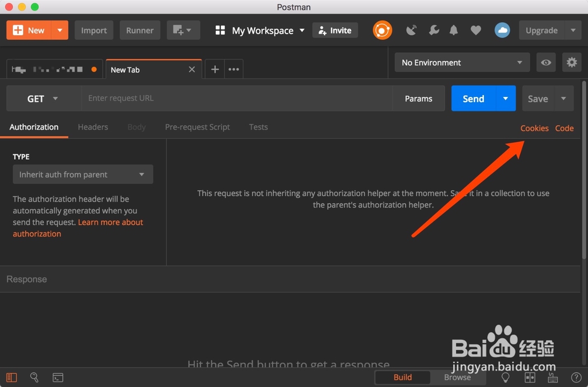Image resolution: width=588 pixels, height=387 pixels.
Task: Switch to Browse mode
Action: (x=457, y=377)
